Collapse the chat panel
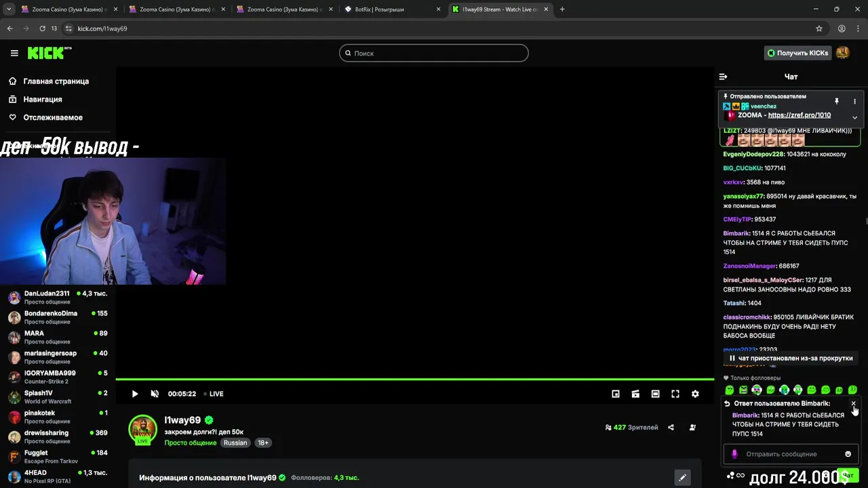 point(723,77)
